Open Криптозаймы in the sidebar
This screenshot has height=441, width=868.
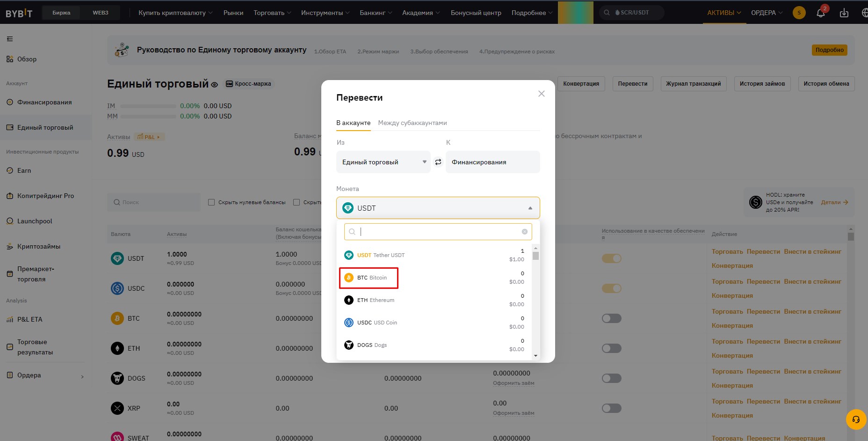pyautogui.click(x=39, y=246)
